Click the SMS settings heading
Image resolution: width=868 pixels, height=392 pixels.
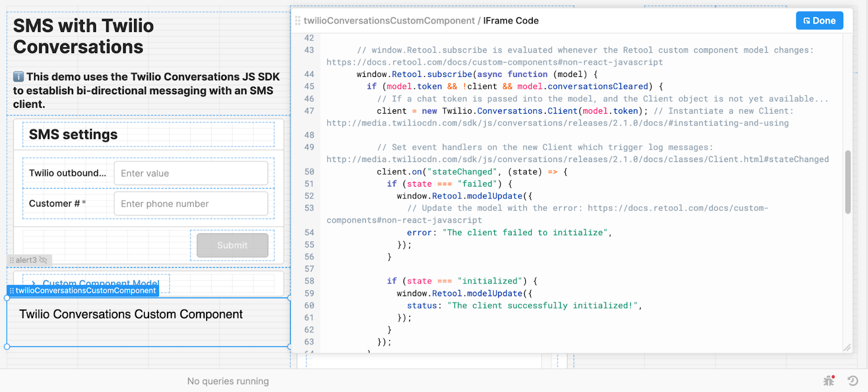pyautogui.click(x=73, y=134)
